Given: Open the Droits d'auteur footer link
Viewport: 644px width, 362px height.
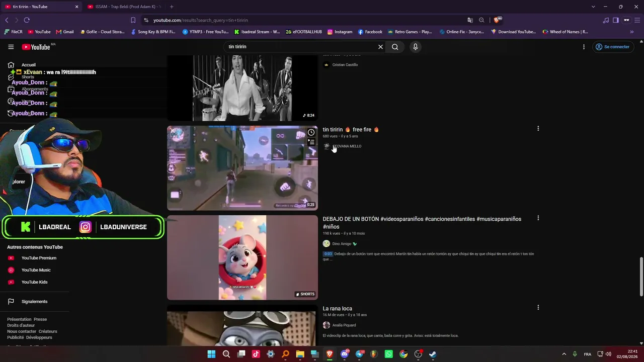Looking at the screenshot, I should 21,325.
